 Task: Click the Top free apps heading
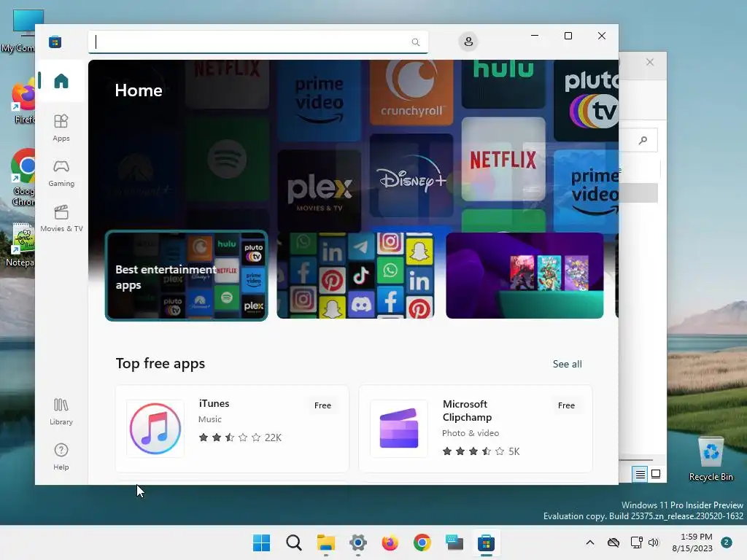160,364
